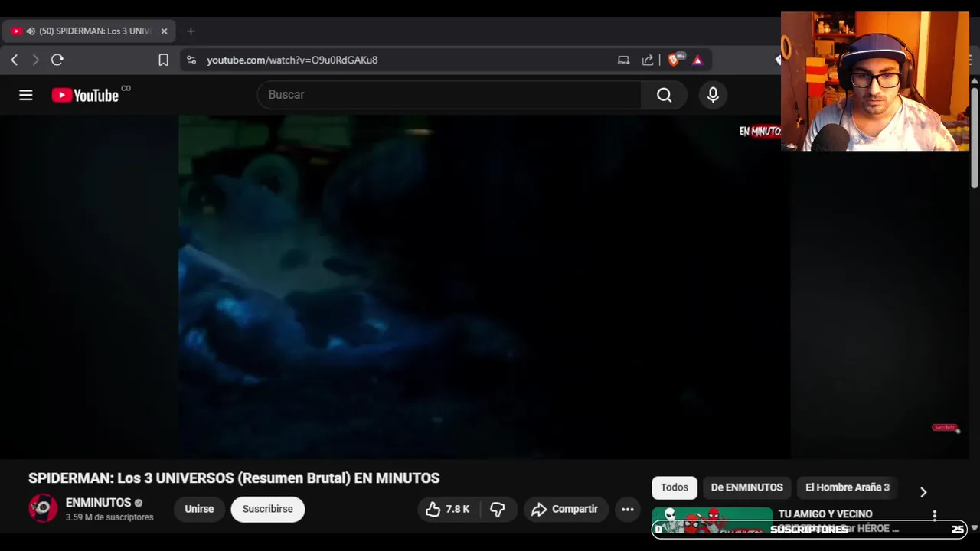Click the browser forward arrow

(35, 60)
